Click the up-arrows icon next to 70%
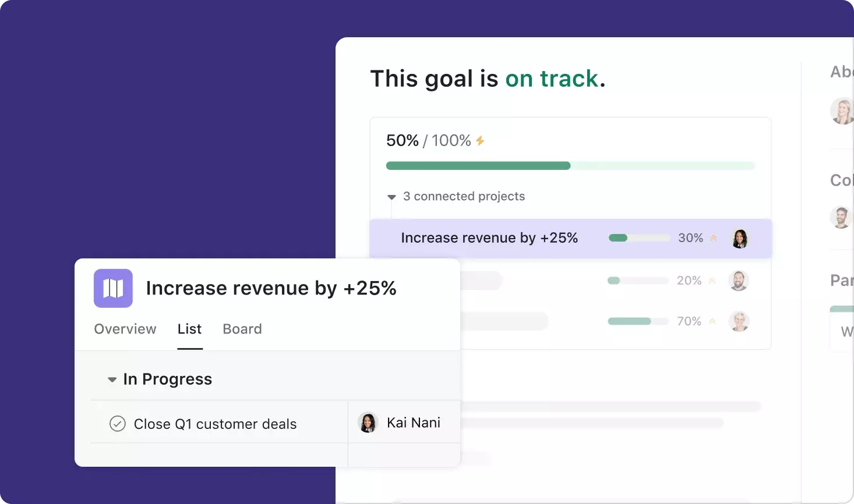Viewport: 854px width, 504px height. point(712,321)
